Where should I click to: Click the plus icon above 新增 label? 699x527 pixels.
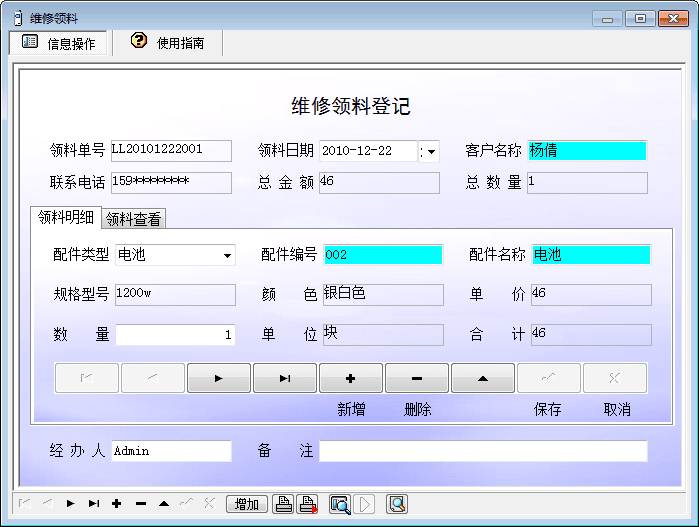point(351,378)
